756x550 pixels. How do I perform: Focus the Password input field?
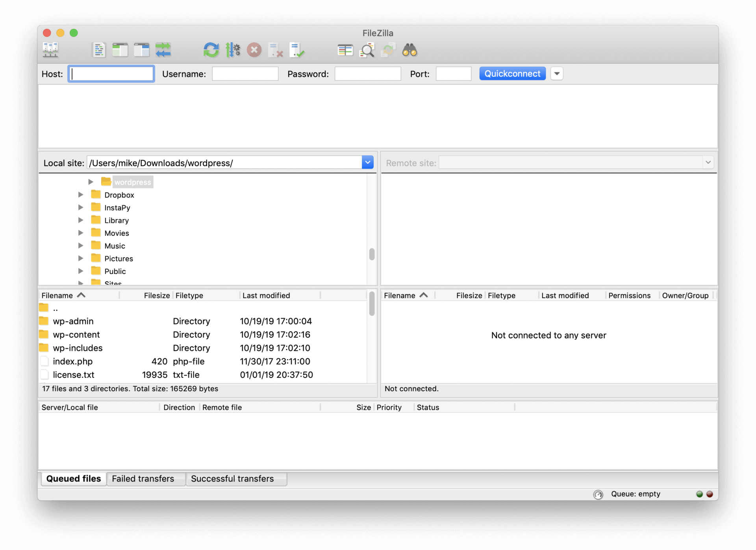point(367,74)
